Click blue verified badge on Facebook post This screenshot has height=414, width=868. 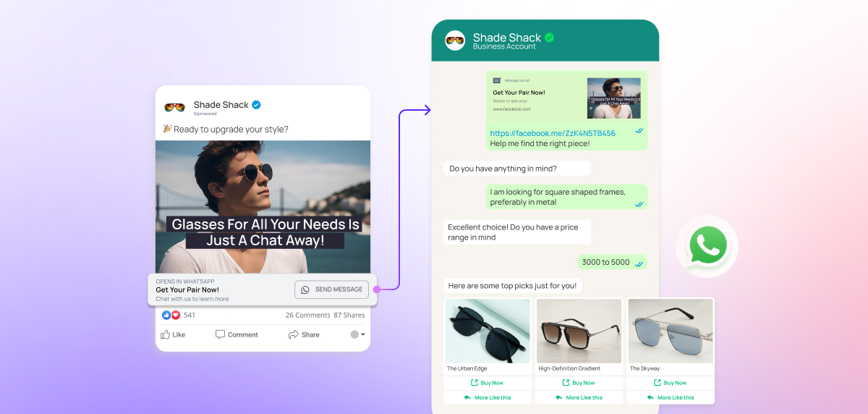(256, 105)
